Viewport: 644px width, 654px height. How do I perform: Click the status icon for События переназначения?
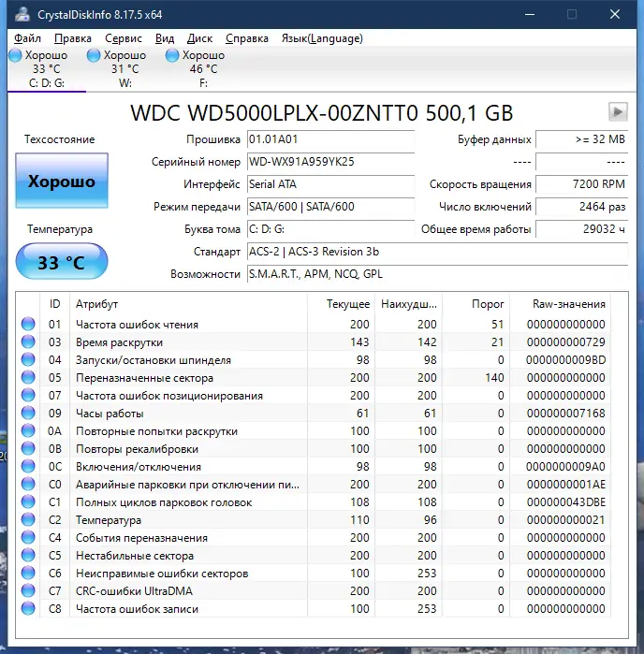click(28, 538)
